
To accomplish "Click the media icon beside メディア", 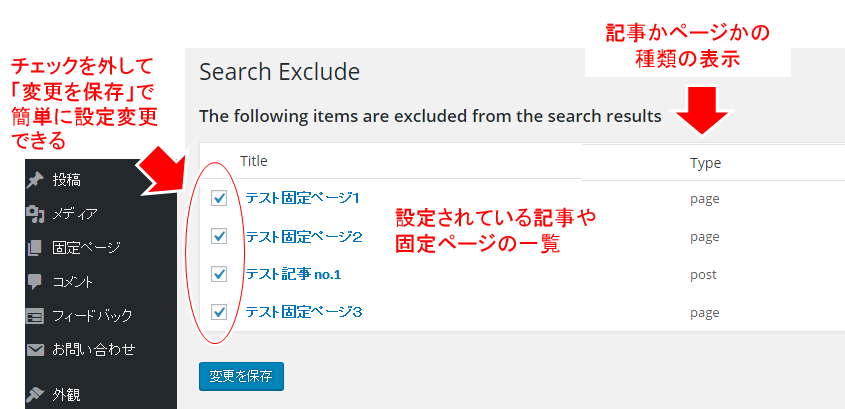I will click(35, 214).
